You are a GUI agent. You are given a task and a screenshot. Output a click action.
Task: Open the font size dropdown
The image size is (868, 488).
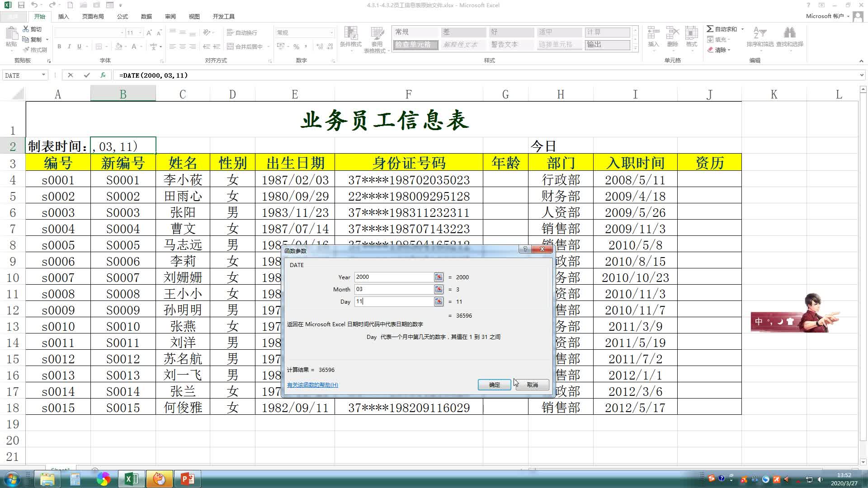139,32
